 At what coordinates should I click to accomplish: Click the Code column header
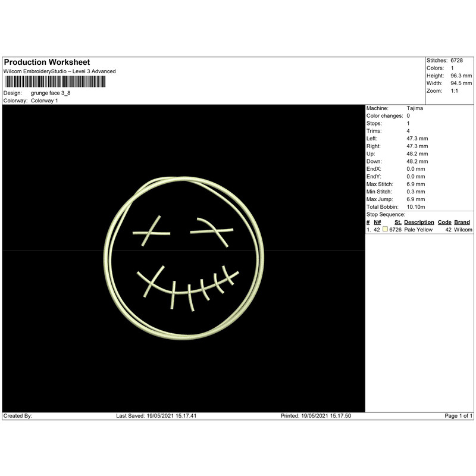pyautogui.click(x=444, y=222)
